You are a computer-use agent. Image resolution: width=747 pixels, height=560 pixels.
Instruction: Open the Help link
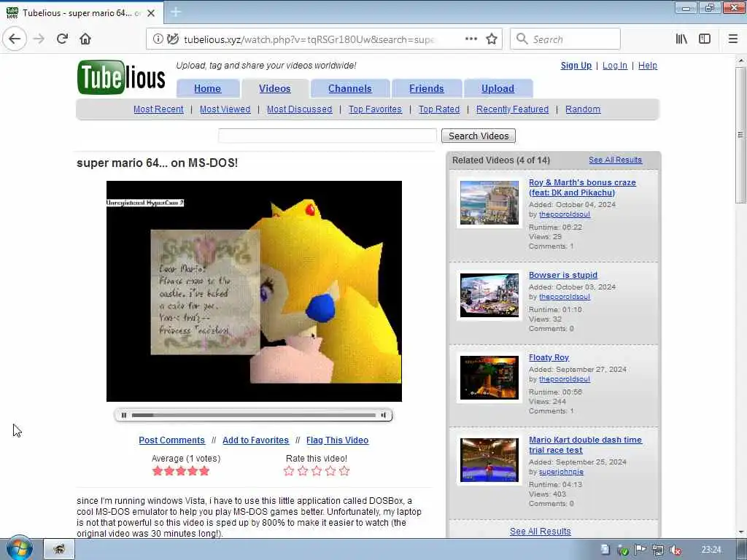click(x=648, y=66)
